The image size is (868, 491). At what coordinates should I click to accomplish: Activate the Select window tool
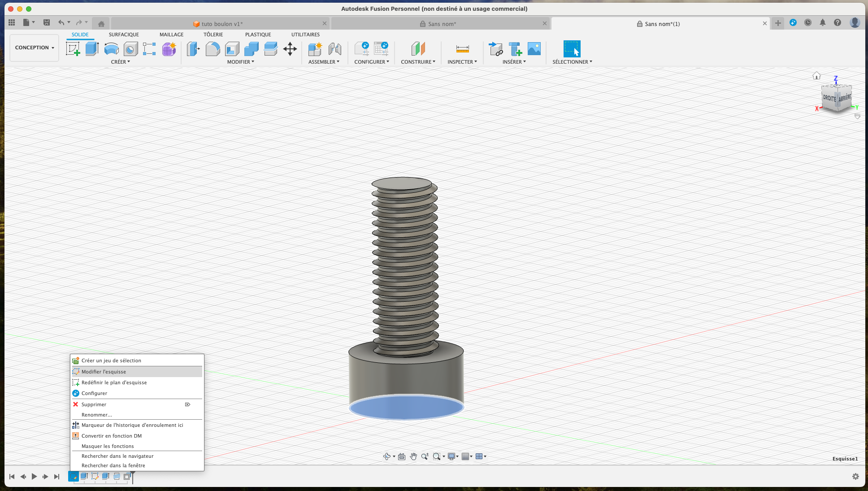pos(572,48)
